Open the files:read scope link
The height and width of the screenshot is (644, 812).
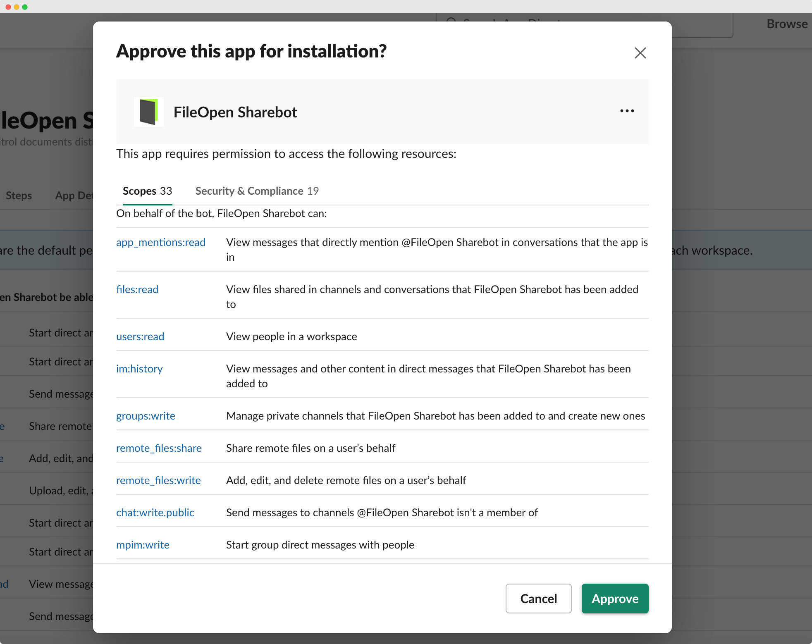[x=137, y=289]
